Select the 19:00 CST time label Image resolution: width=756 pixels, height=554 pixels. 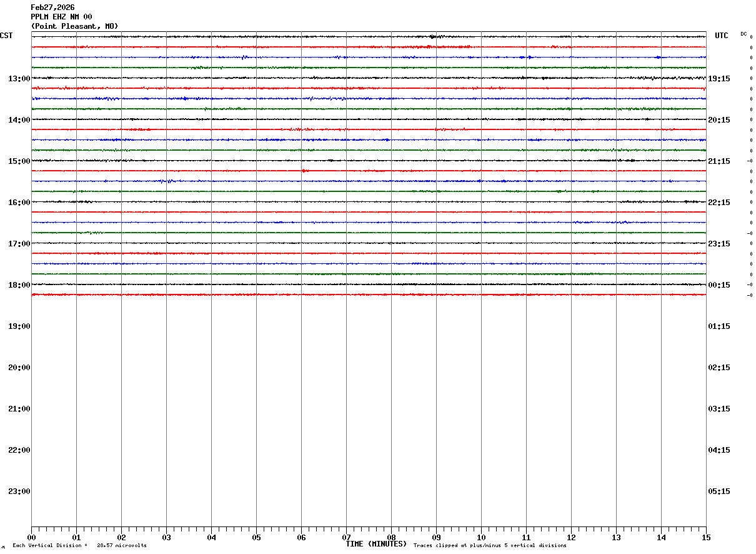pyautogui.click(x=19, y=326)
